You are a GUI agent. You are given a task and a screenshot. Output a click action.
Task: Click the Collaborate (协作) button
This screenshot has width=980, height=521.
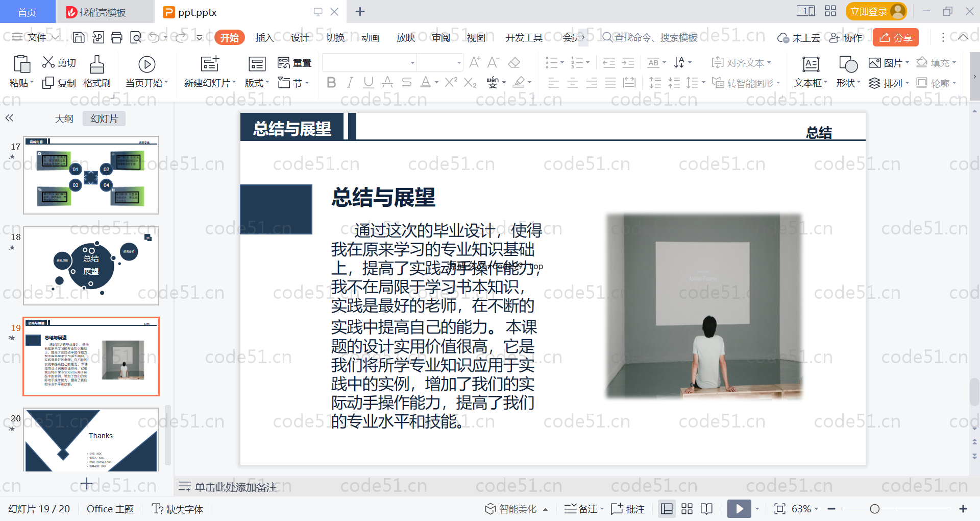846,37
